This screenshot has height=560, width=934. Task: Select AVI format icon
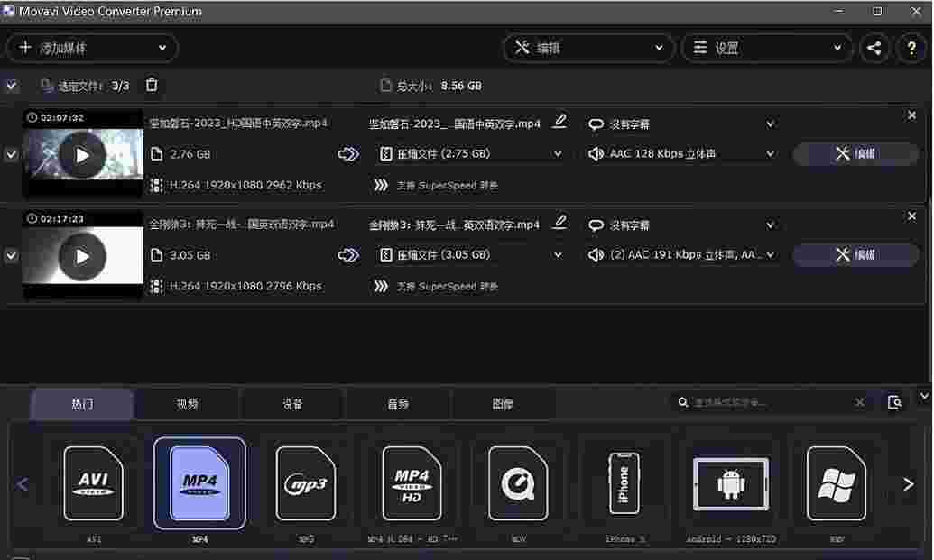(x=94, y=483)
